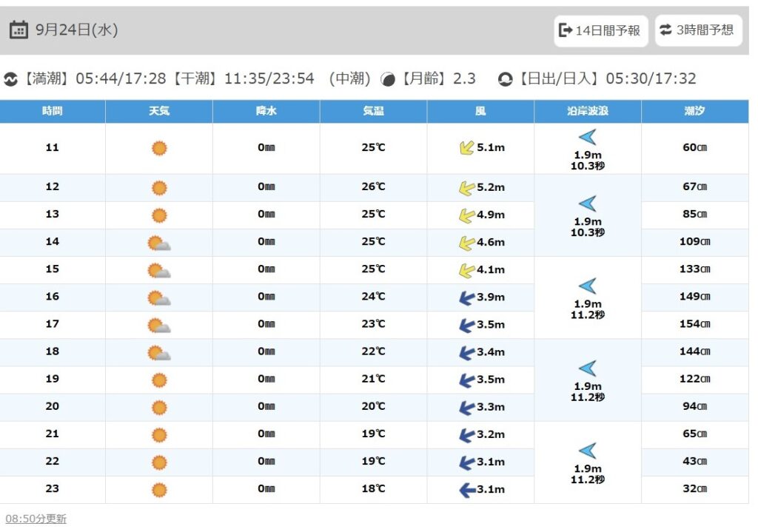
Task: Click the 24℃ temperature value
Action: [373, 296]
